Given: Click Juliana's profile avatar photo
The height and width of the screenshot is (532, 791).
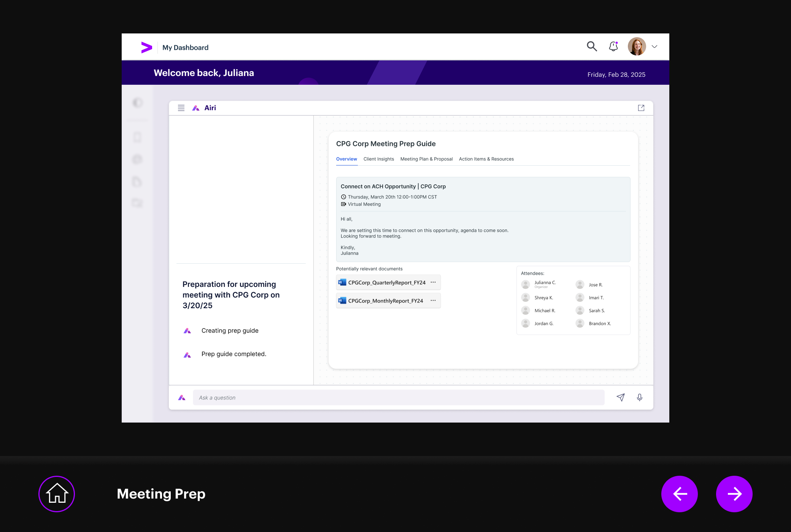Looking at the screenshot, I should pyautogui.click(x=637, y=47).
